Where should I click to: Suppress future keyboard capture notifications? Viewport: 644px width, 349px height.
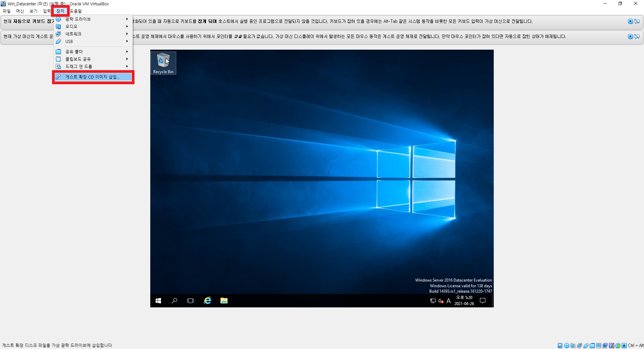click(637, 21)
